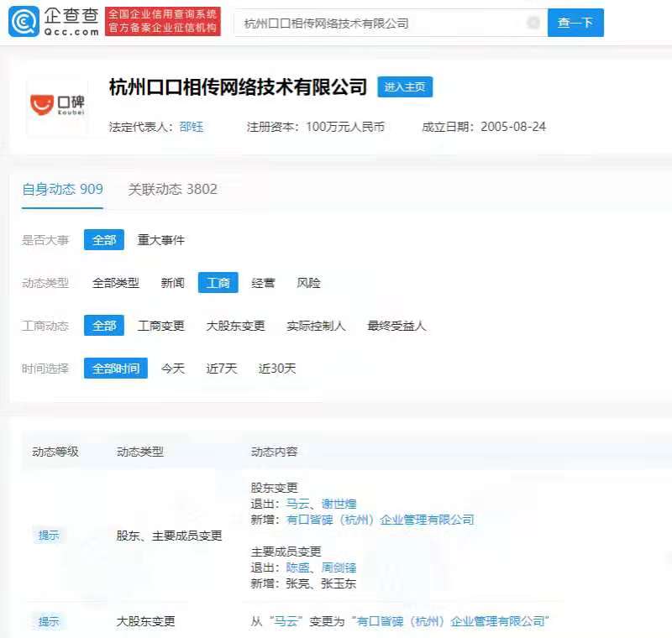Select the 全部时间 time filter
The width and height of the screenshot is (672, 638).
[x=116, y=369]
